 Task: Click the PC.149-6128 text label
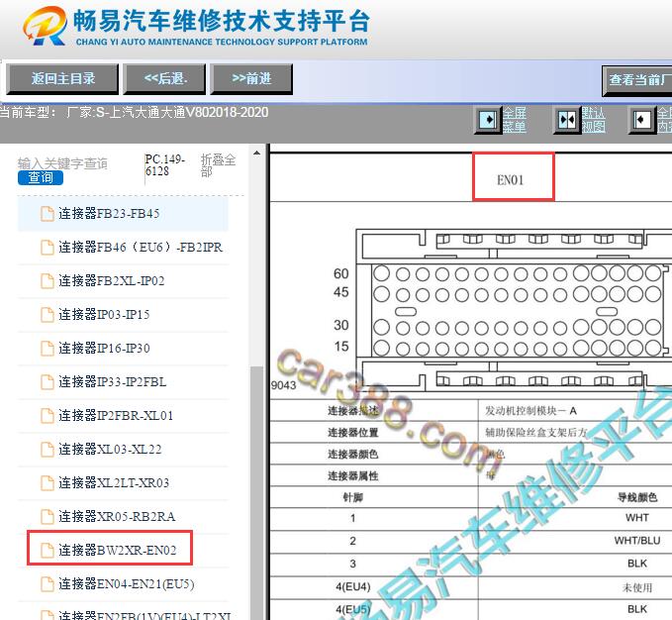coord(164,165)
